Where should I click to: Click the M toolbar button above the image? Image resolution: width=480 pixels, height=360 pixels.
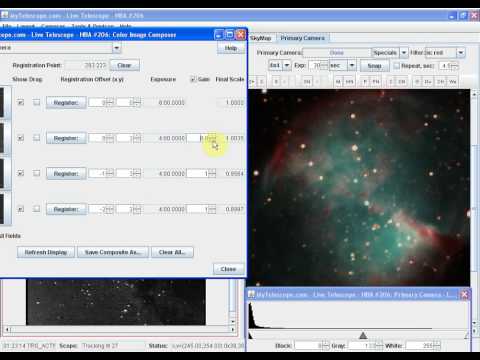[338, 81]
